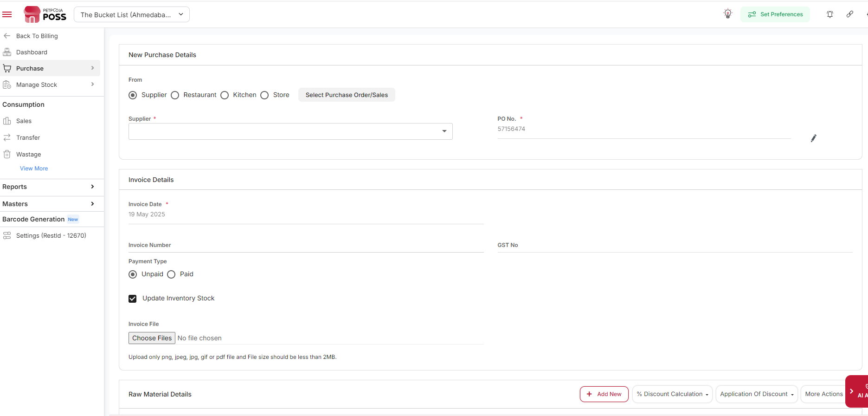The width and height of the screenshot is (868, 416).
Task: Open More Actions dropdown
Action: coord(824,394)
